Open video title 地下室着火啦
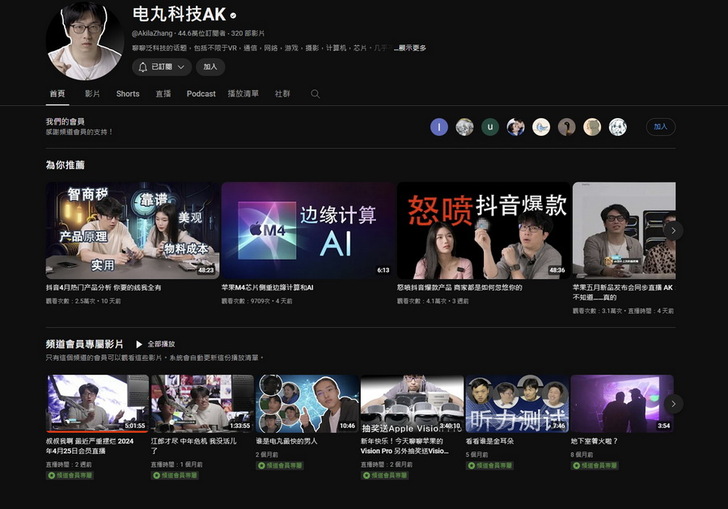728x509 pixels. click(x=594, y=441)
